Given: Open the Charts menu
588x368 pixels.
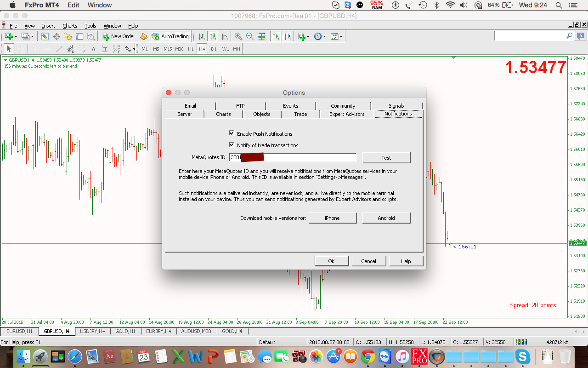Looking at the screenshot, I should (70, 26).
